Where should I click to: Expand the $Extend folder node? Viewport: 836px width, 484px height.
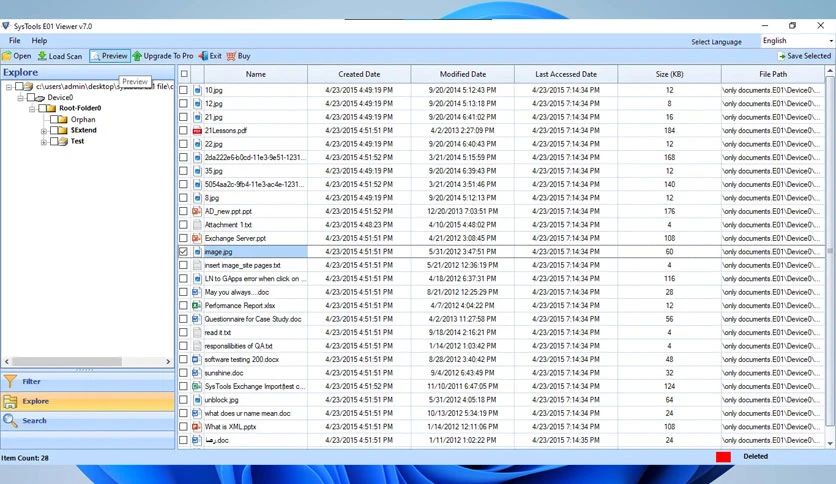coord(44,131)
